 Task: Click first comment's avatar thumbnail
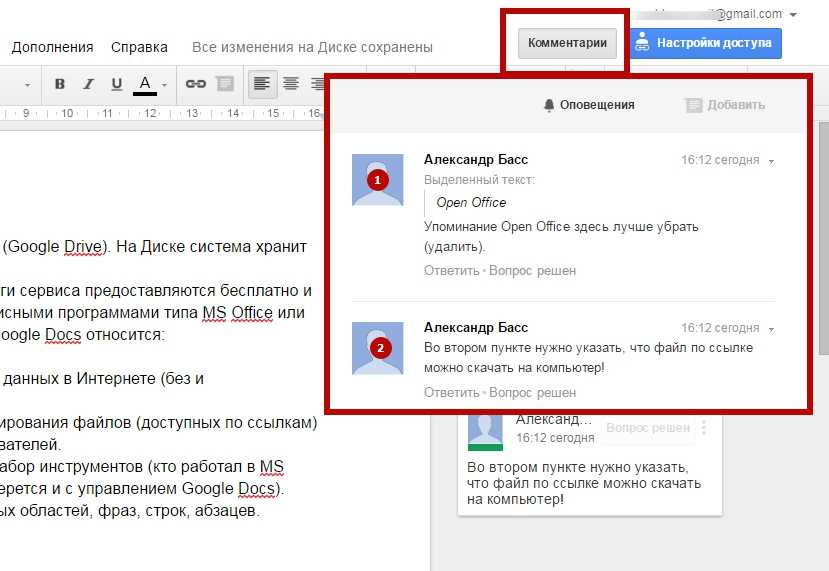(378, 180)
